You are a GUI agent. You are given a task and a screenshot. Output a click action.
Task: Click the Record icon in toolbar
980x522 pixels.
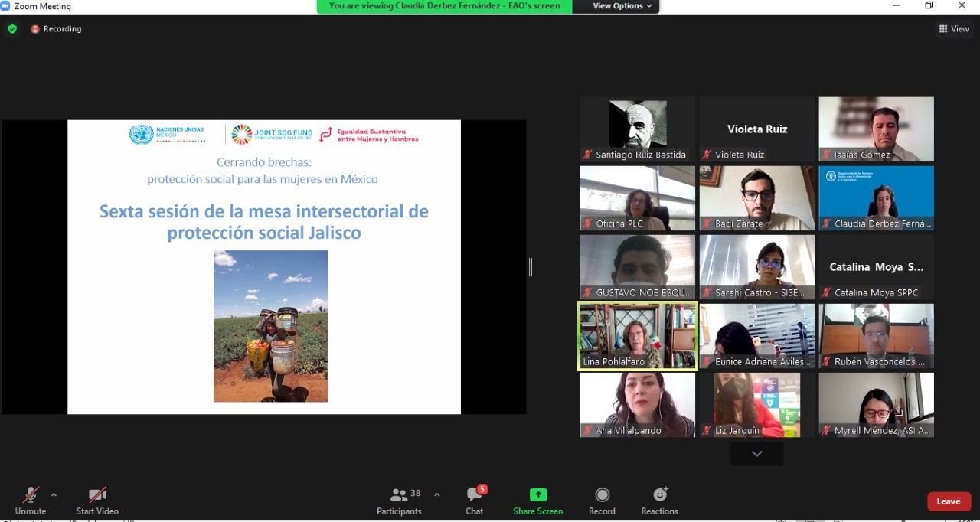(x=602, y=495)
